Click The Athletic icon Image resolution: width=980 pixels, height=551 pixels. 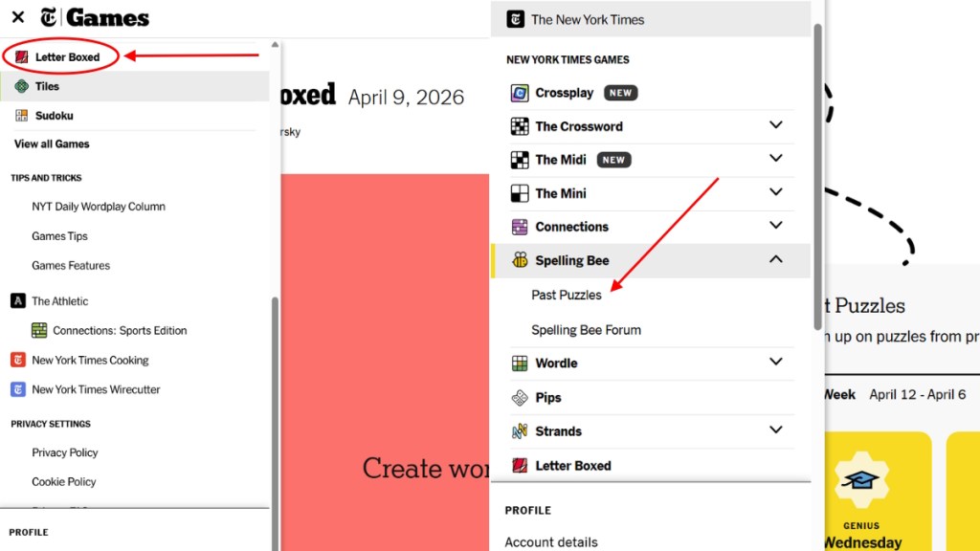[18, 300]
